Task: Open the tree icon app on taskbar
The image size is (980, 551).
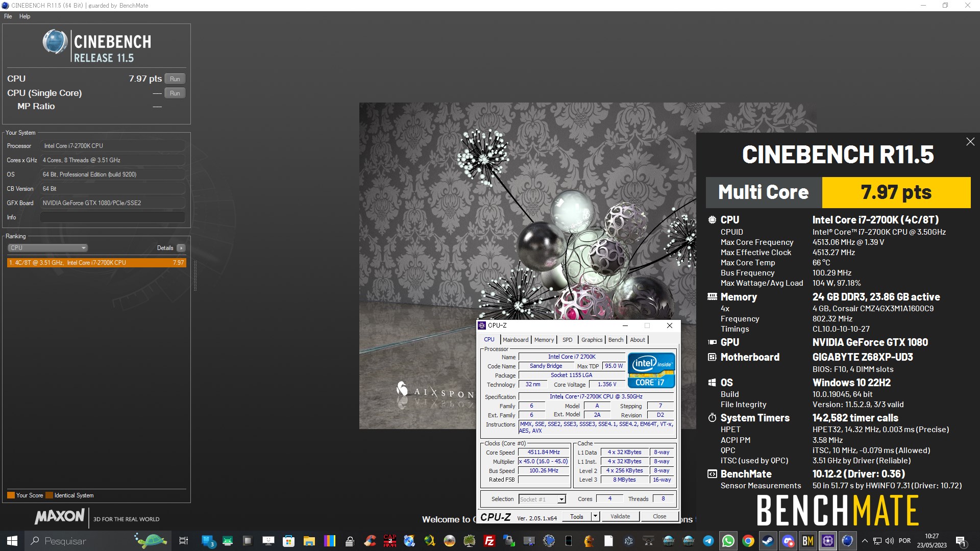Action: point(470,541)
